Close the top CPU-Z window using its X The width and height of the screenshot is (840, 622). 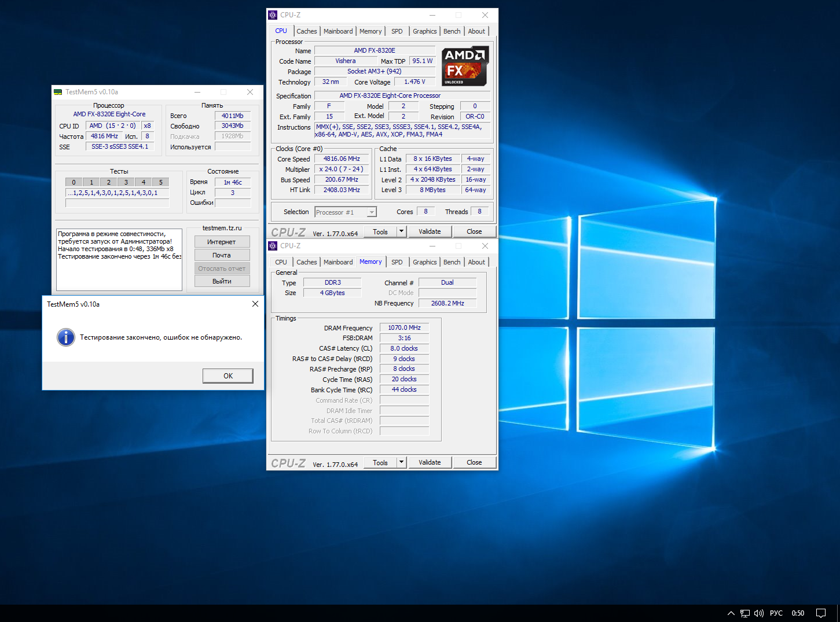pyautogui.click(x=485, y=15)
